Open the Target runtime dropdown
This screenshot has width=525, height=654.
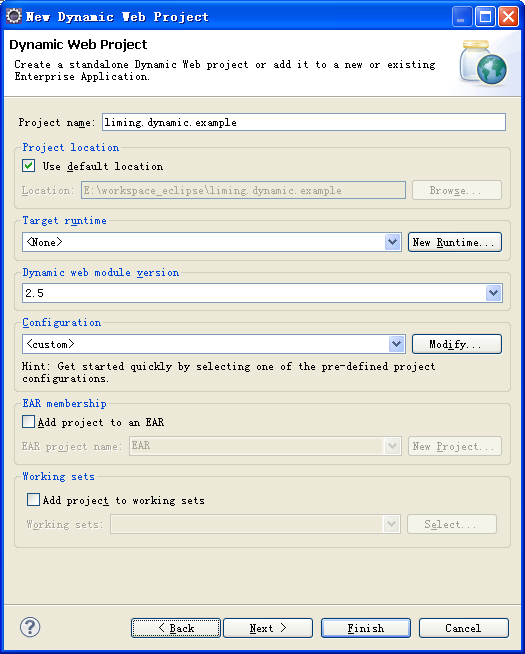pyautogui.click(x=392, y=242)
